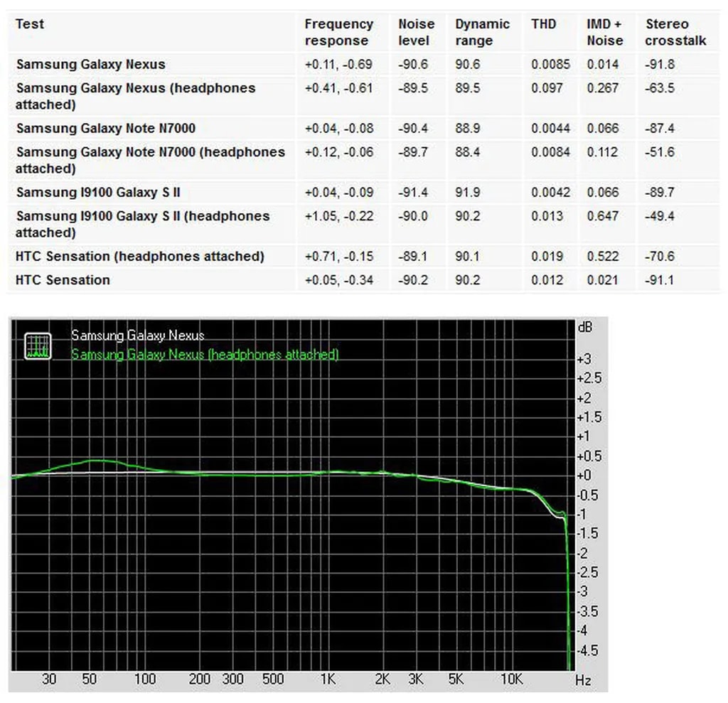Image resolution: width=728 pixels, height=703 pixels.
Task: Click the dB label atop the vertical axis
Action: point(584,328)
